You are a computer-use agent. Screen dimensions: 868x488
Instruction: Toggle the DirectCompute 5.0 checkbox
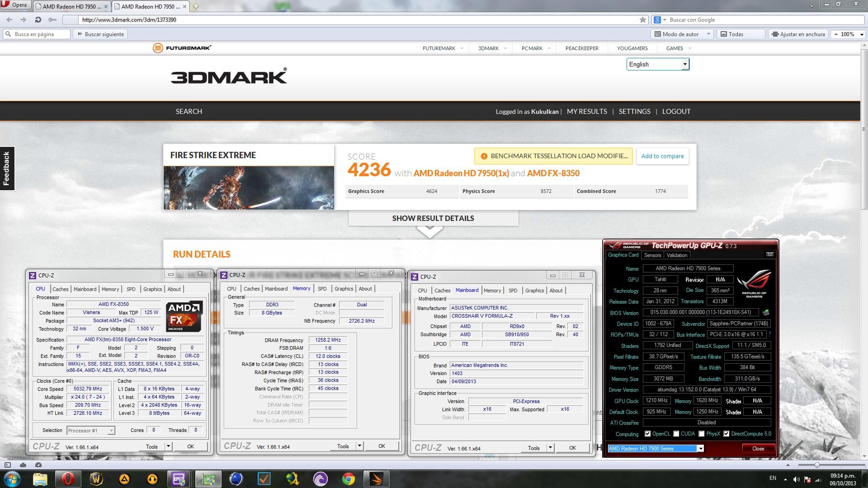[726, 434]
